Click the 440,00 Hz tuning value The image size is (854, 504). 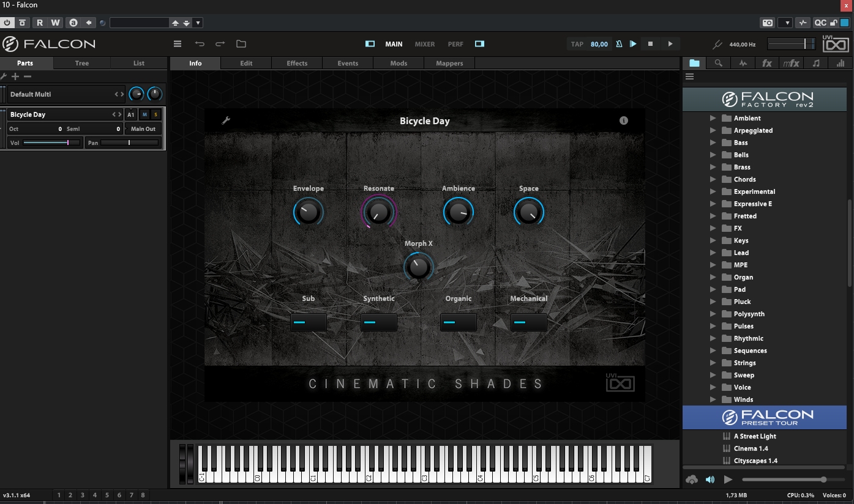(743, 45)
